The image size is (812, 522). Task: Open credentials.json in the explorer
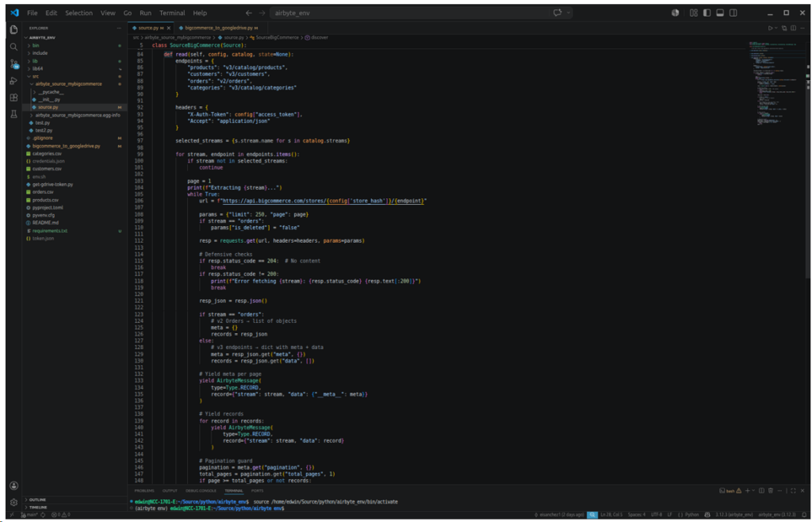coord(75,161)
